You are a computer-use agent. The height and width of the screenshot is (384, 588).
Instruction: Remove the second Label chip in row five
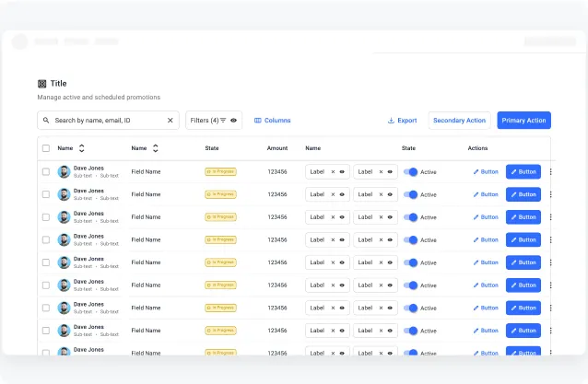pyautogui.click(x=381, y=262)
